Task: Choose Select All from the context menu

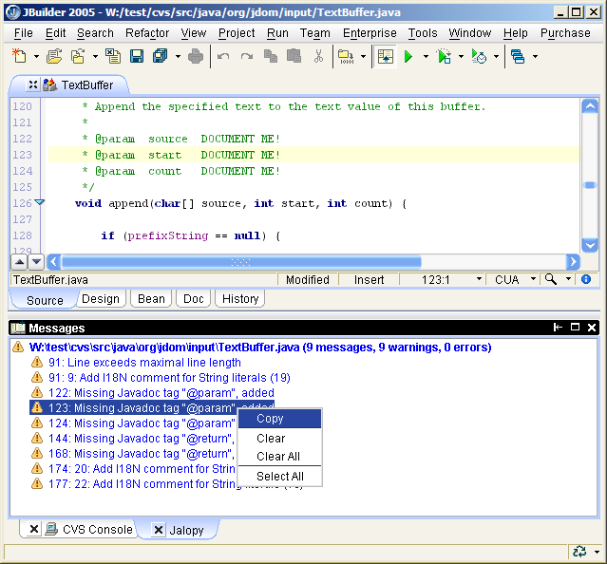Action: (279, 476)
